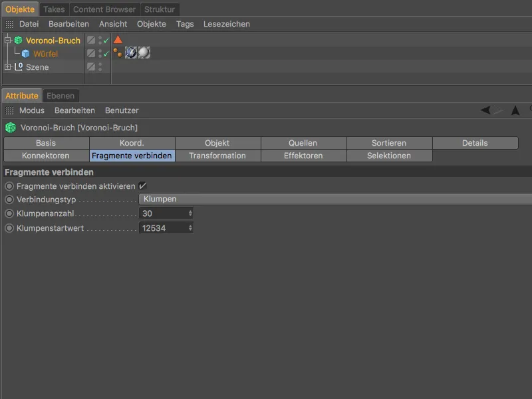Select the Würfel object name in tree
The height and width of the screenshot is (399, 532).
click(x=45, y=54)
